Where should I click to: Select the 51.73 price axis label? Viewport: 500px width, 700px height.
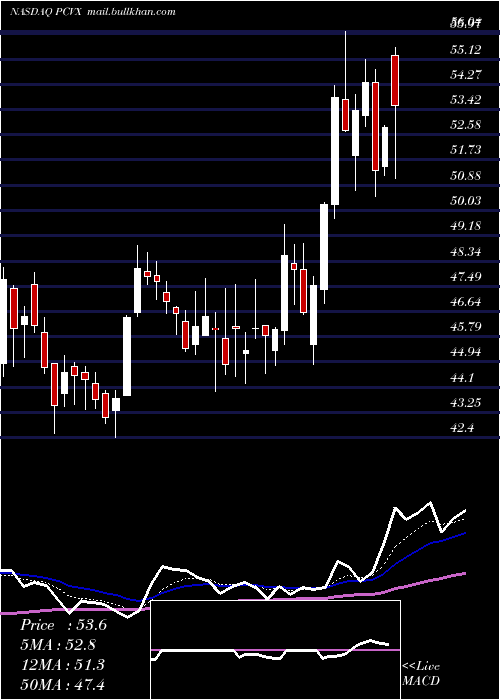pos(466,150)
